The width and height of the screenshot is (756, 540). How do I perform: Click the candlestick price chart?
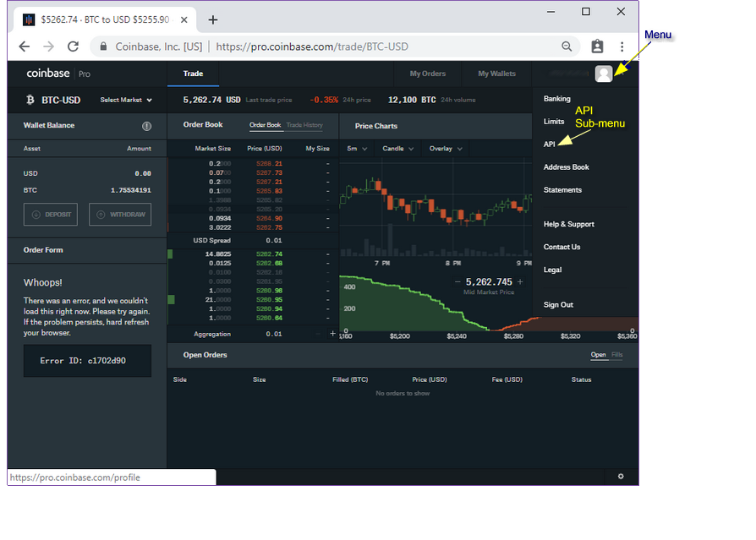(x=436, y=207)
